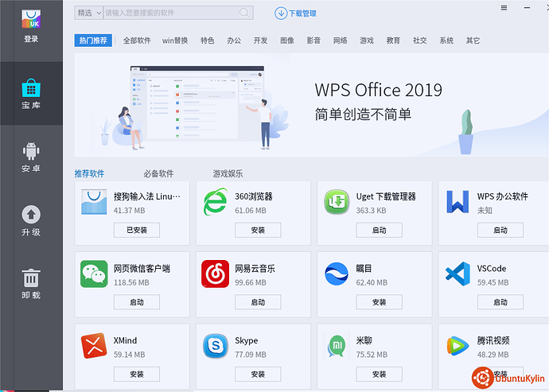Click the 网易云音乐 title text

[255, 269]
